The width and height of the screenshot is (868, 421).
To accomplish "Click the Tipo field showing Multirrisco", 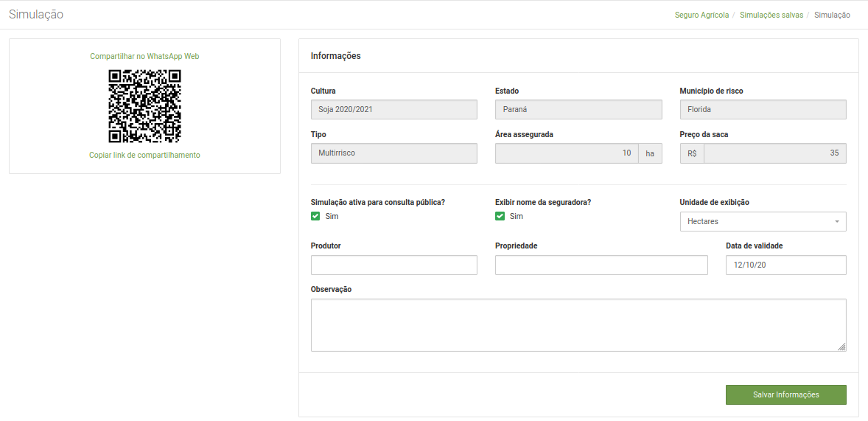I will point(394,153).
